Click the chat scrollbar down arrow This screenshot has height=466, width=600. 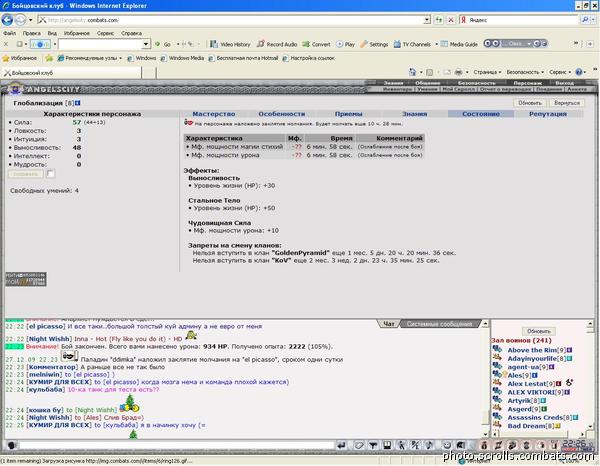(486, 434)
